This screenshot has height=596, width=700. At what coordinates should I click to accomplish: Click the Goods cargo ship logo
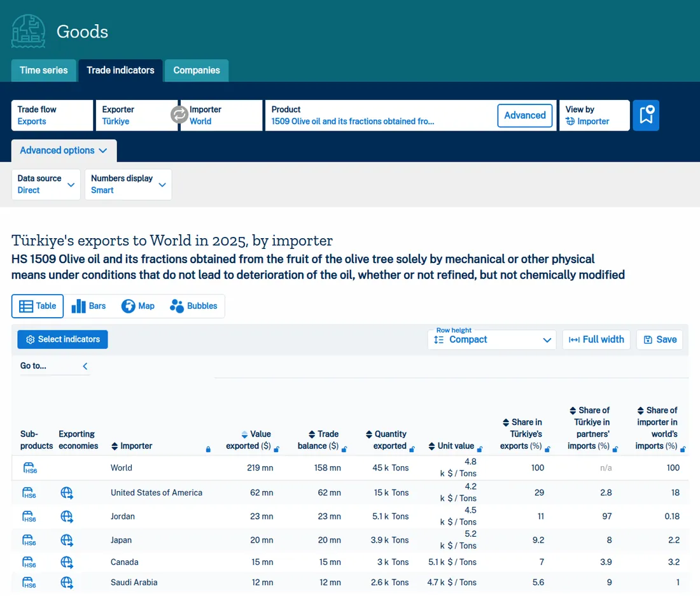[x=28, y=31]
